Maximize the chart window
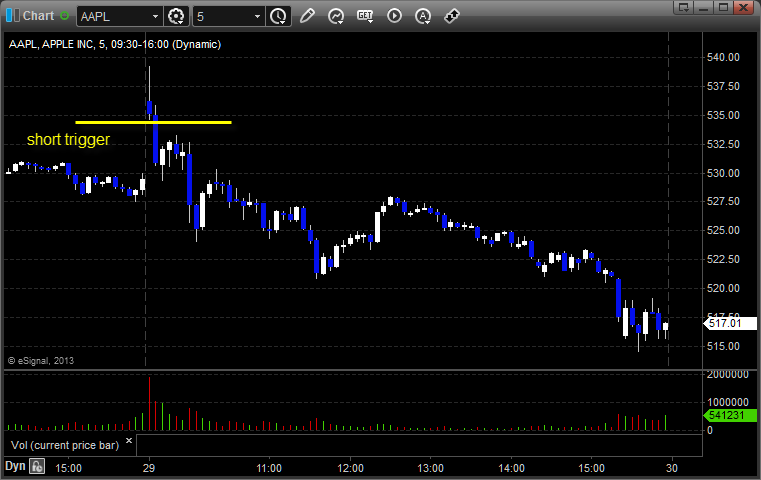The image size is (761, 480). 724,7
